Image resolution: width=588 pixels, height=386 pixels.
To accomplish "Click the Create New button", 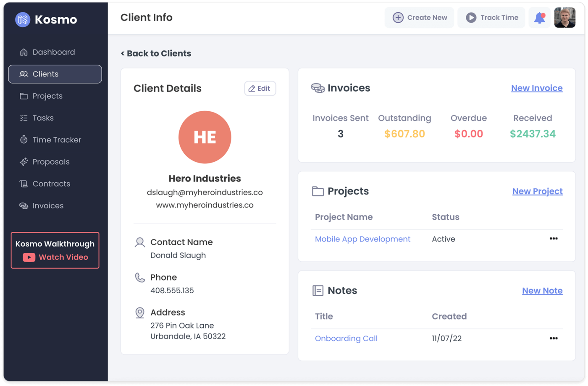I will pos(419,18).
